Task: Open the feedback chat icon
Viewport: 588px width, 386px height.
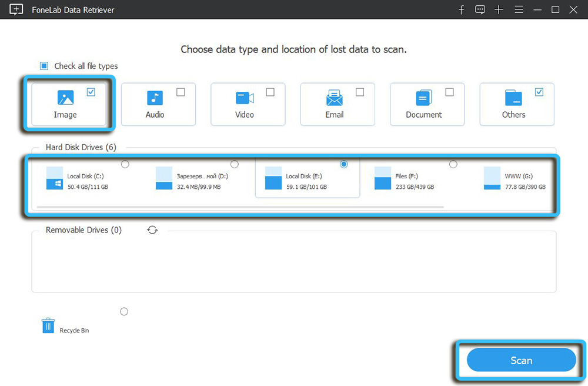Action: 480,10
